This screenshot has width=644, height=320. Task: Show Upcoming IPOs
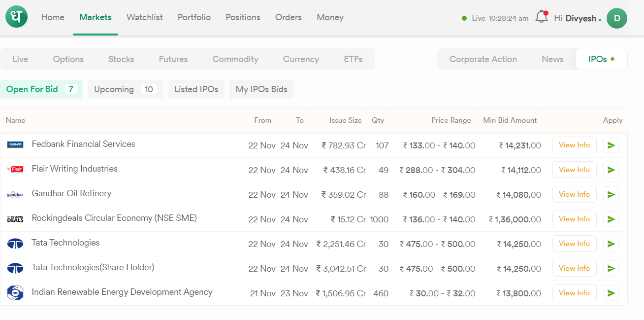pyautogui.click(x=125, y=89)
